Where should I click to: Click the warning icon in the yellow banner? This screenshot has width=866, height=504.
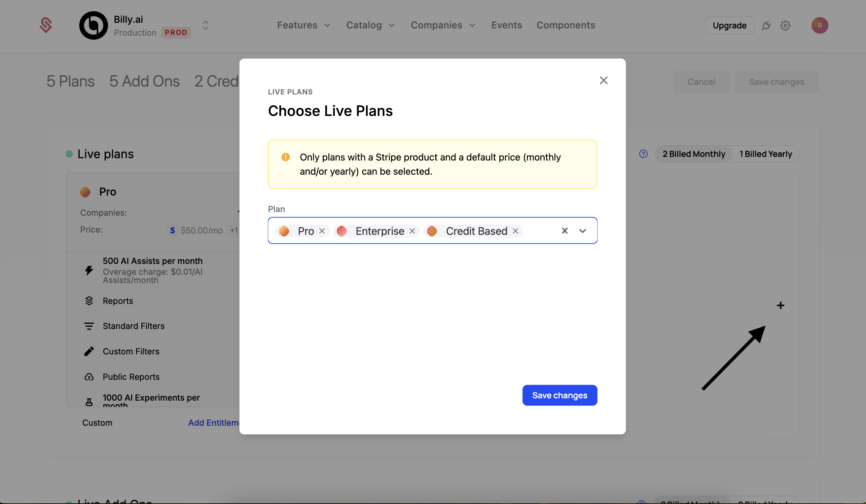(285, 157)
